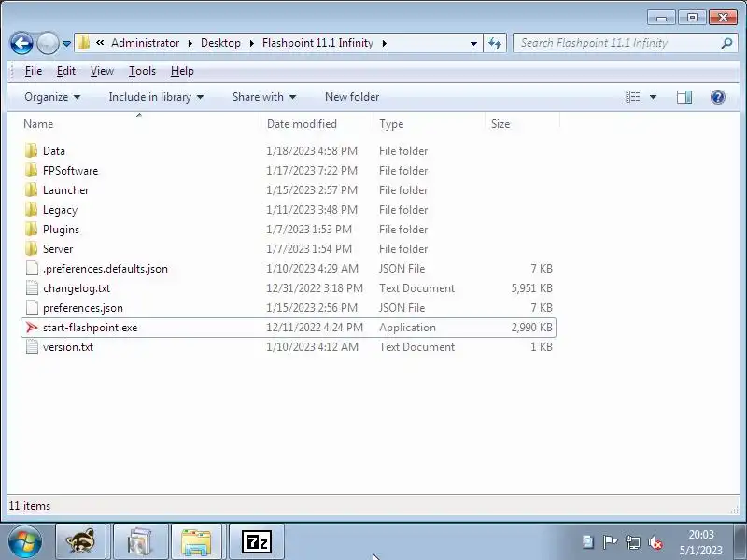Screen dimensions: 747x560
Task: Select the version.txt file icon
Action: tap(32, 347)
